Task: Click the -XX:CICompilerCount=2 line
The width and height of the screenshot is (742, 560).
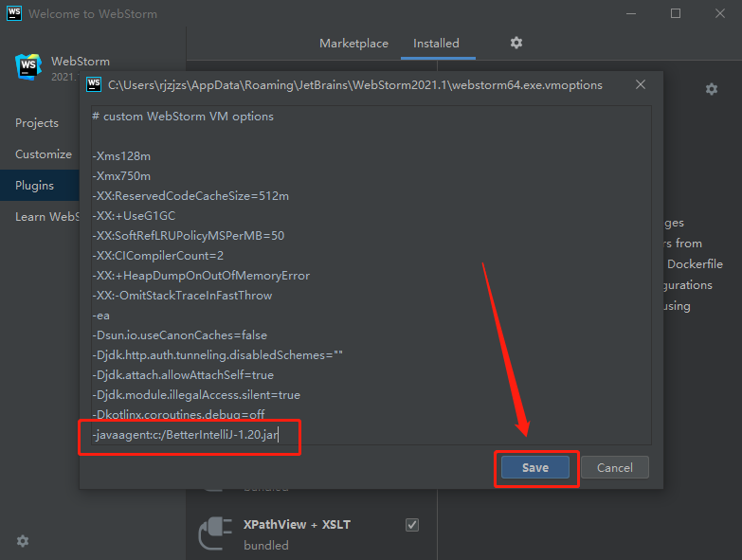Action: [x=158, y=256]
